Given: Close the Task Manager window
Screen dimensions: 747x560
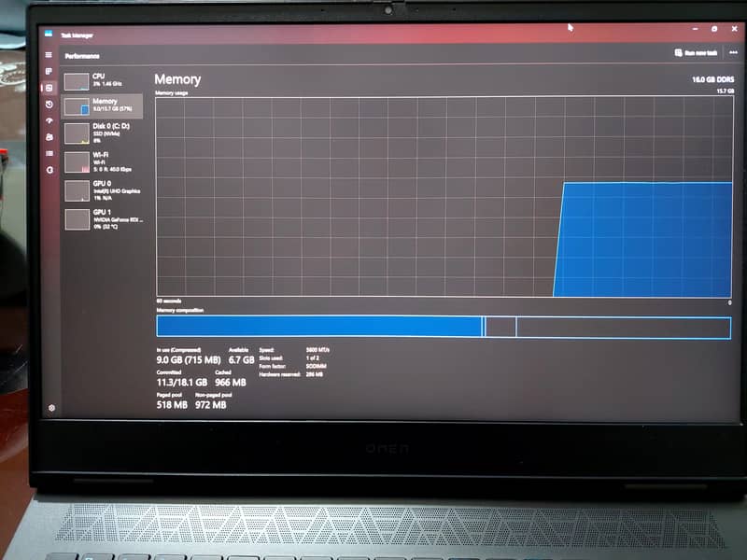Looking at the screenshot, I should (734, 29).
